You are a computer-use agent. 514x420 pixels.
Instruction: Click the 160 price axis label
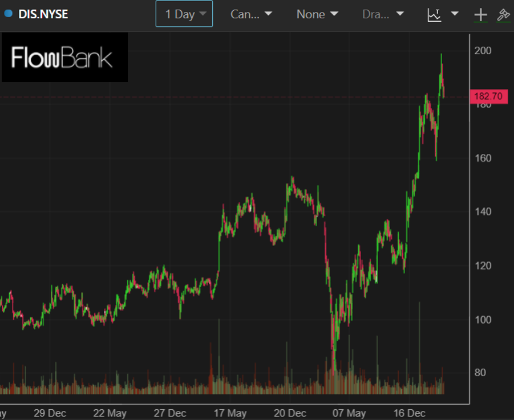tap(483, 158)
